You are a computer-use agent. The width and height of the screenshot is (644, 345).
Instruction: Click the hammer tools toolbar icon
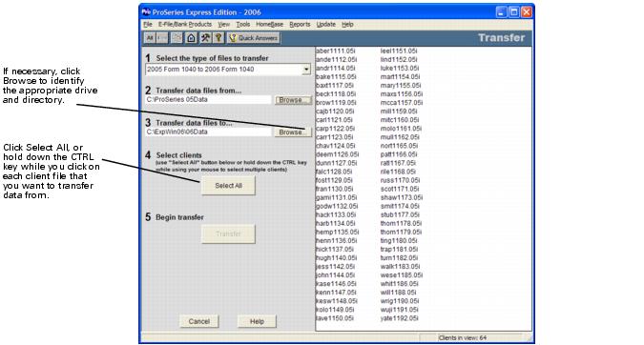pos(205,38)
